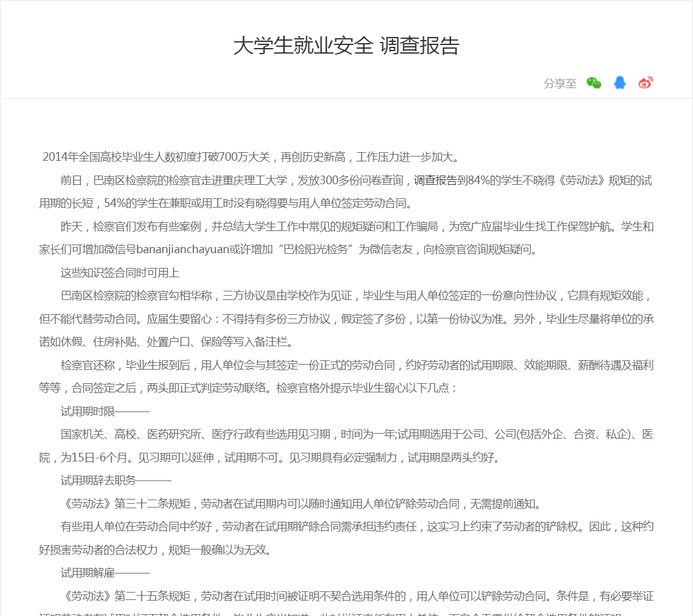Open the 调查报告 link in second paragraph
693x616 pixels.
(435, 180)
